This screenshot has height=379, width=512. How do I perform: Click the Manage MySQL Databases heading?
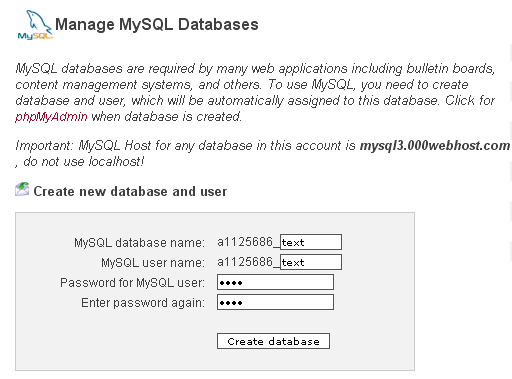coord(157,25)
